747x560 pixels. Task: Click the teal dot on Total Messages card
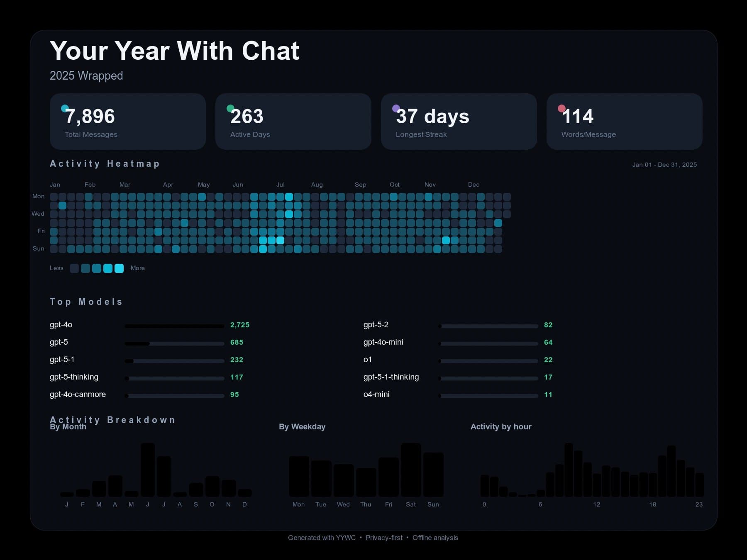click(65, 109)
